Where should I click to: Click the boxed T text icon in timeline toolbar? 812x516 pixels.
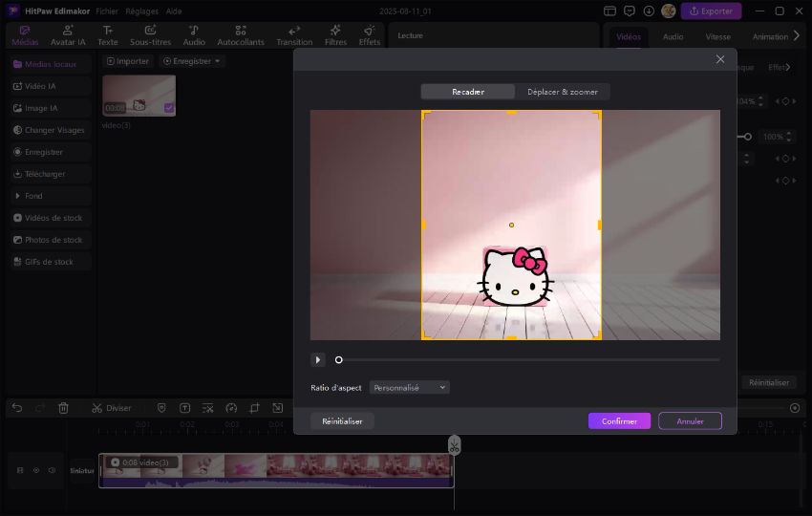click(185, 408)
